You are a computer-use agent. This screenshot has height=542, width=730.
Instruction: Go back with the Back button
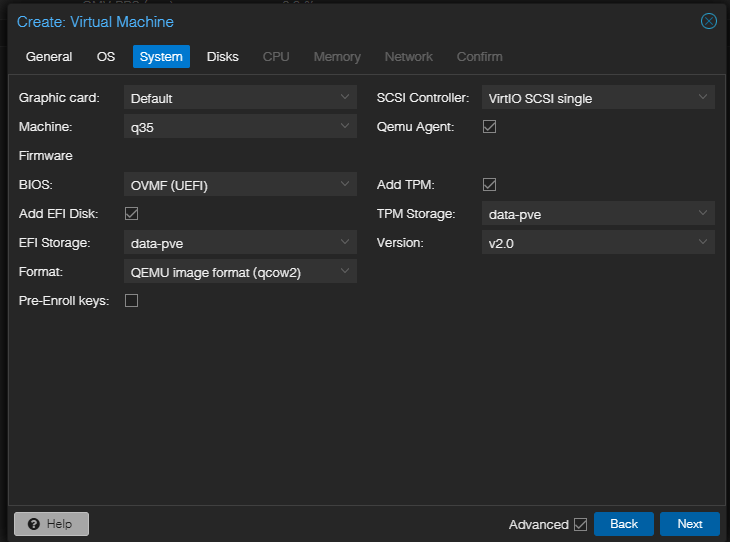pos(624,524)
